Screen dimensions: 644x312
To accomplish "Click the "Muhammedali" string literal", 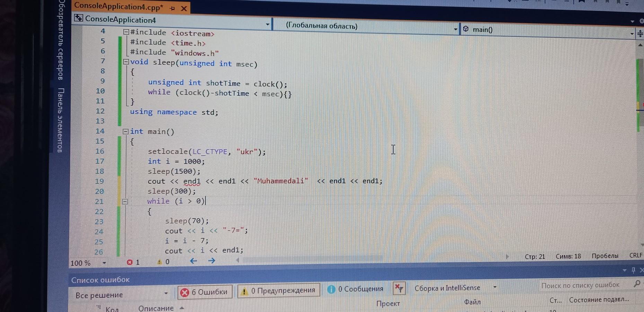I will tap(281, 181).
